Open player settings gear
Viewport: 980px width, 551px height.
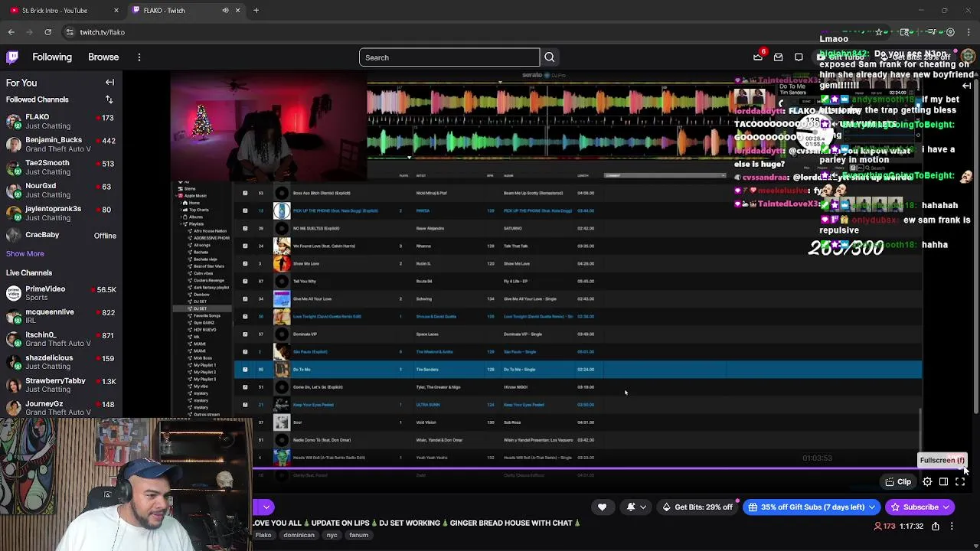(927, 482)
